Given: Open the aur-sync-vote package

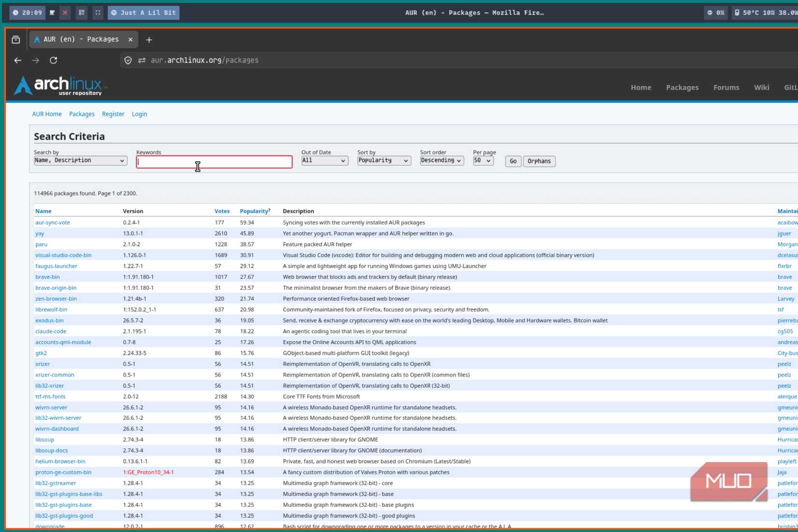Looking at the screenshot, I should (x=53, y=222).
